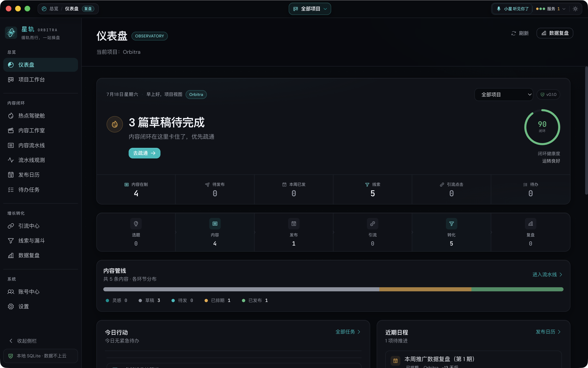Click the 引流点击 link stat icon
Image resolution: width=588 pixels, height=368 pixels.
click(x=442, y=185)
